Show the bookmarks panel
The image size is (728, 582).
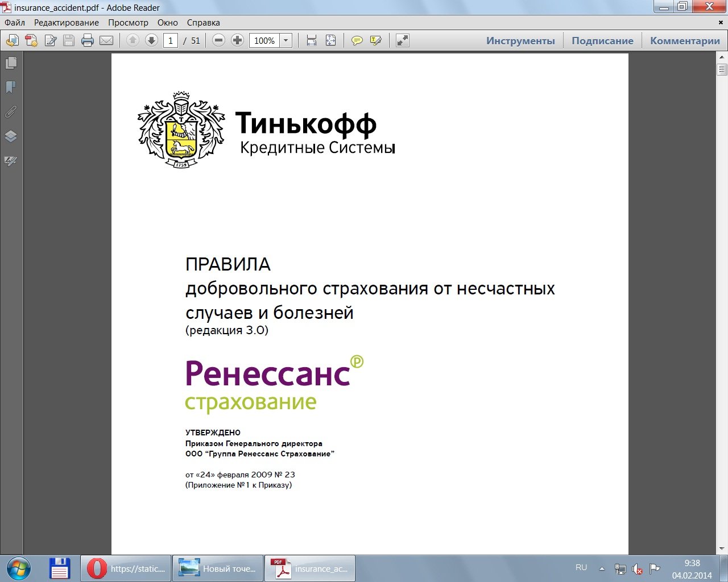[x=11, y=87]
